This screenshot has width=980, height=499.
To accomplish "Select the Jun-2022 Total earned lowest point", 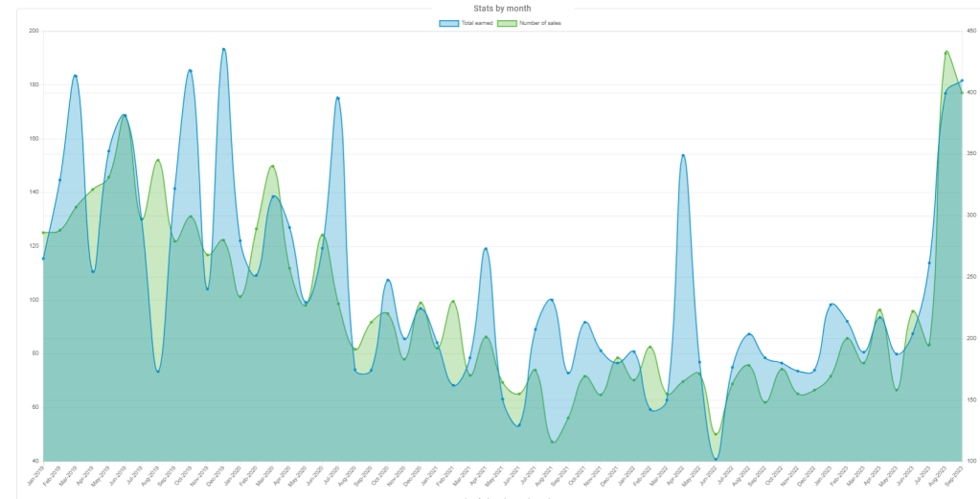I will (x=716, y=460).
